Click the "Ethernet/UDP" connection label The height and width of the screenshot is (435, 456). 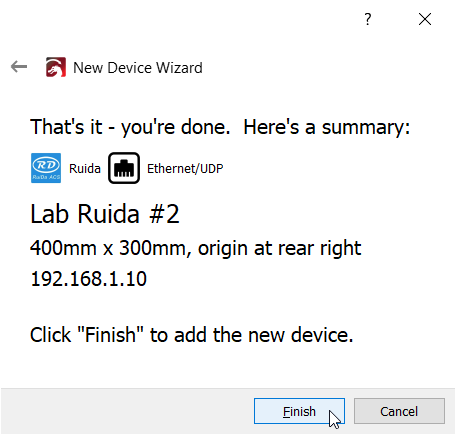185,169
